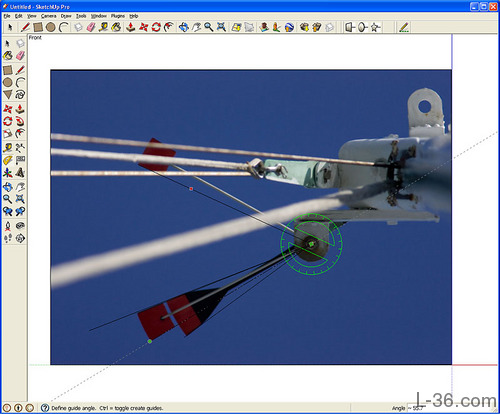This screenshot has width=500, height=414.
Task: Choose the Circle tool in the top toolbar
Action: (51, 27)
